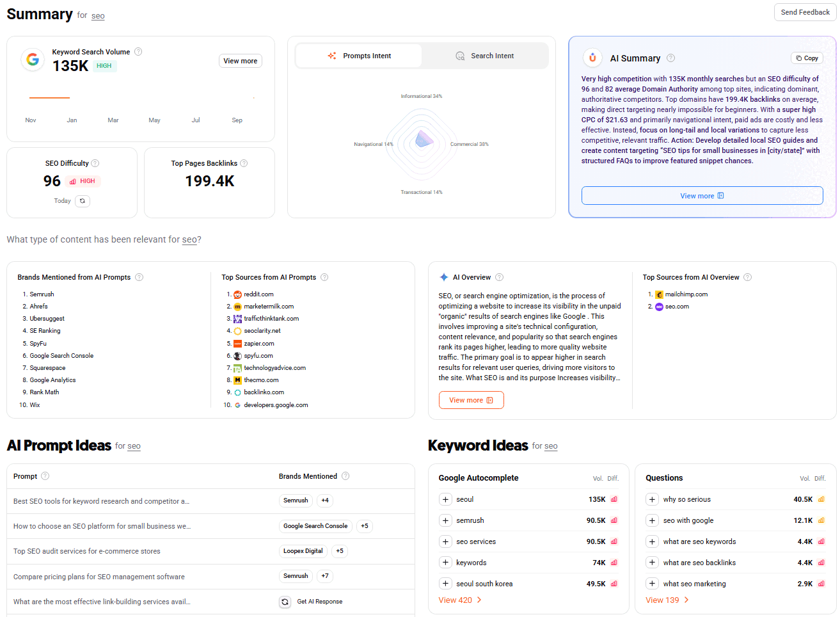Expand AI Summary View more button
The image size is (840, 617).
click(702, 196)
